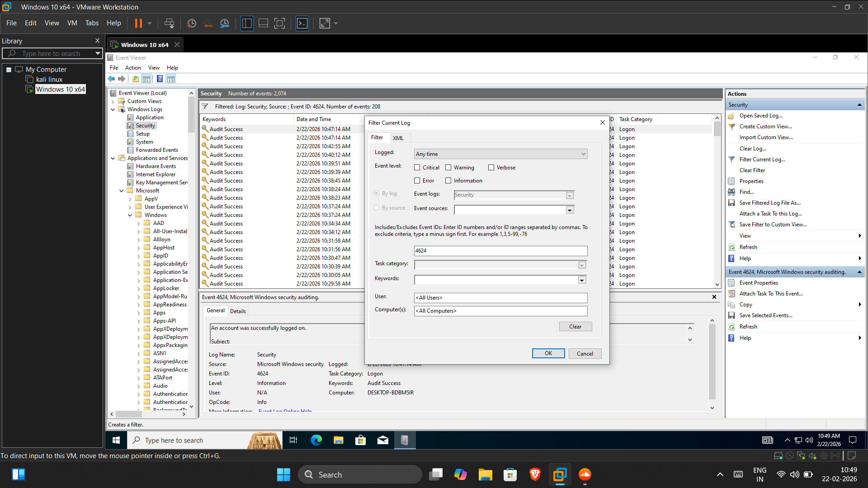Click the send Ctrl+Alt+Del toolbar icon
Viewport: 868px width, 488px height.
click(x=169, y=23)
